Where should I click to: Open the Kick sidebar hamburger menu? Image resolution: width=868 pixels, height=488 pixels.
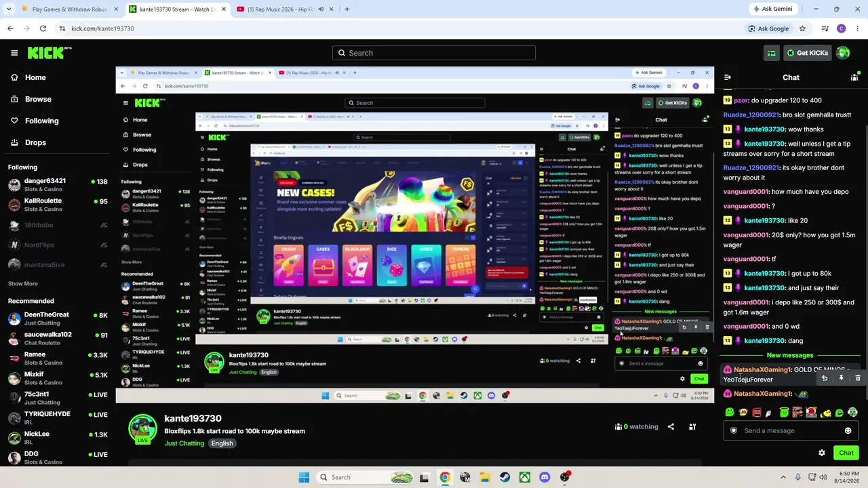[x=14, y=53]
